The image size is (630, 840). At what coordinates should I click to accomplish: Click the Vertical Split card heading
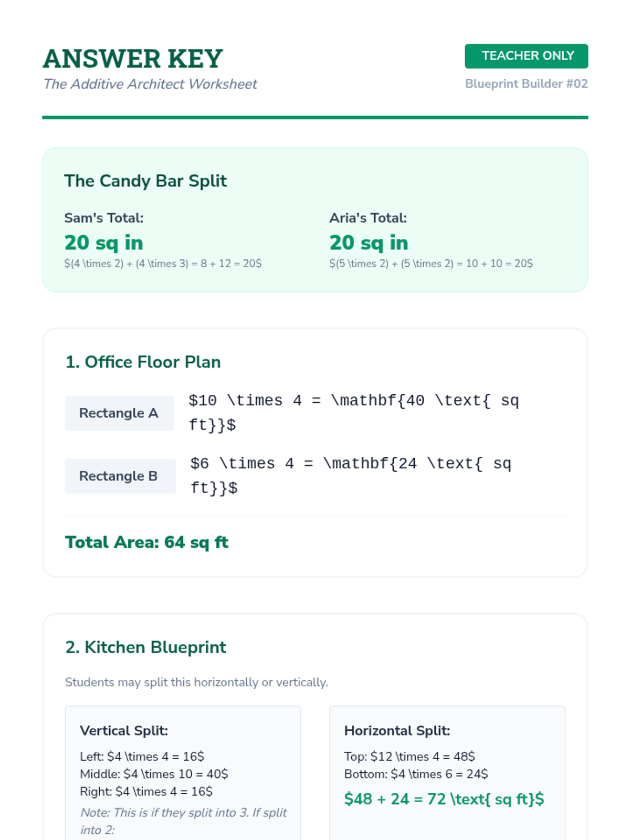124,731
